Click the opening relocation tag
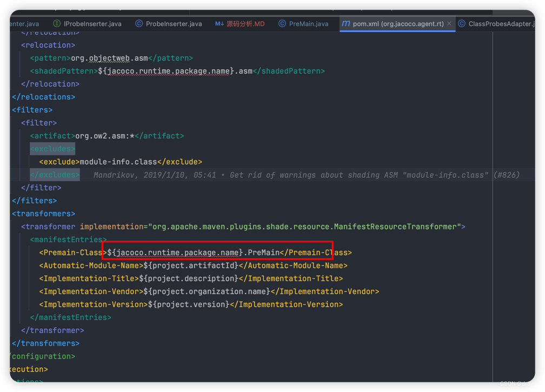The height and width of the screenshot is (392, 545). [48, 45]
